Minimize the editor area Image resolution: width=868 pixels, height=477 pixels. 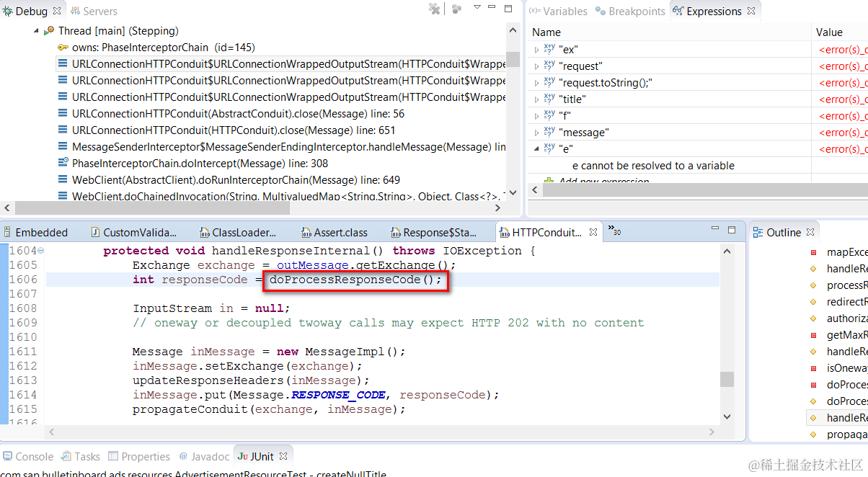coord(716,229)
